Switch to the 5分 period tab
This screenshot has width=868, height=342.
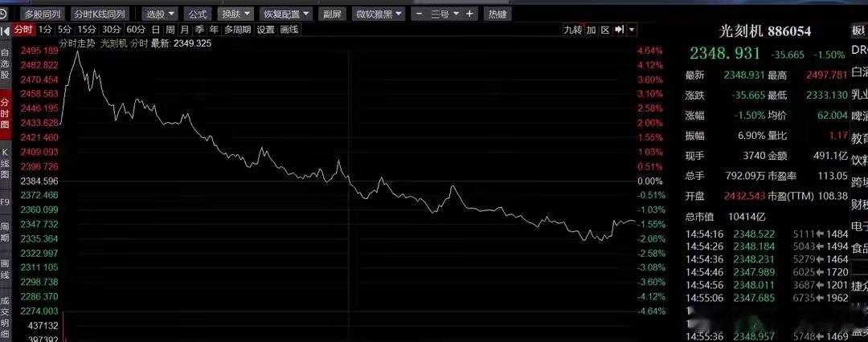pyautogui.click(x=65, y=30)
